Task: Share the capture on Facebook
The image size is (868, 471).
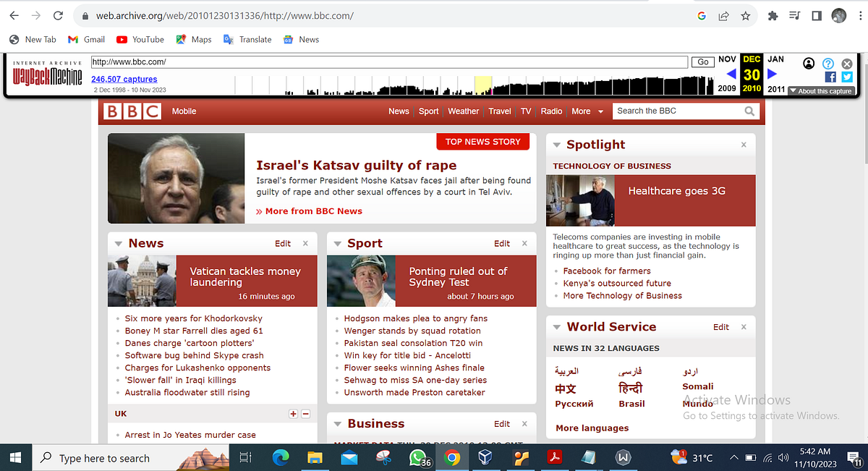Action: (830, 77)
